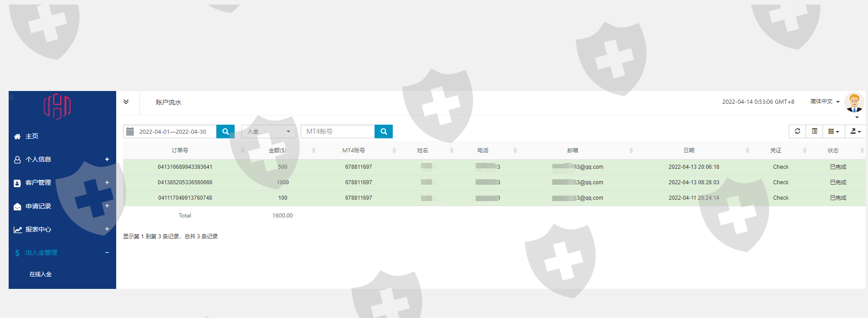Viewport: 868px width, 318px height.
Task: Click the 个人信息 user icon
Action: click(17, 160)
